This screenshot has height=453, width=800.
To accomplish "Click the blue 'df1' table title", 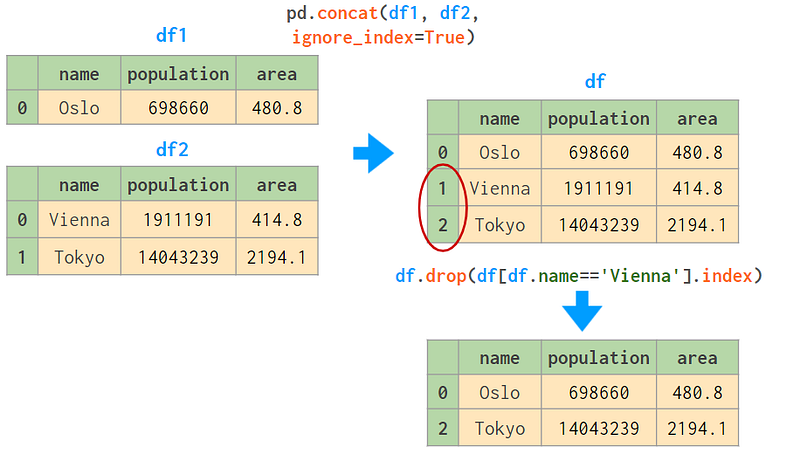I will 171,35.
